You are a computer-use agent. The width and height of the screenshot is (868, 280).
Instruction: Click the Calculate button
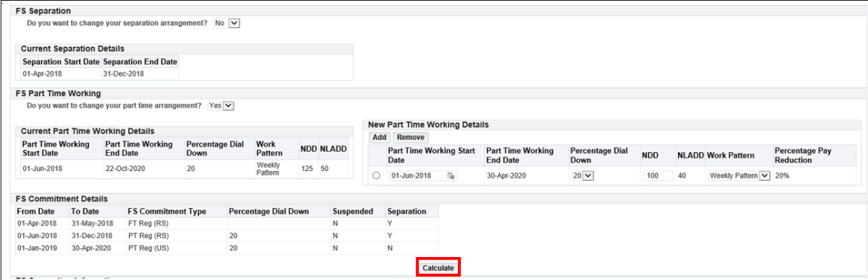coord(438,268)
